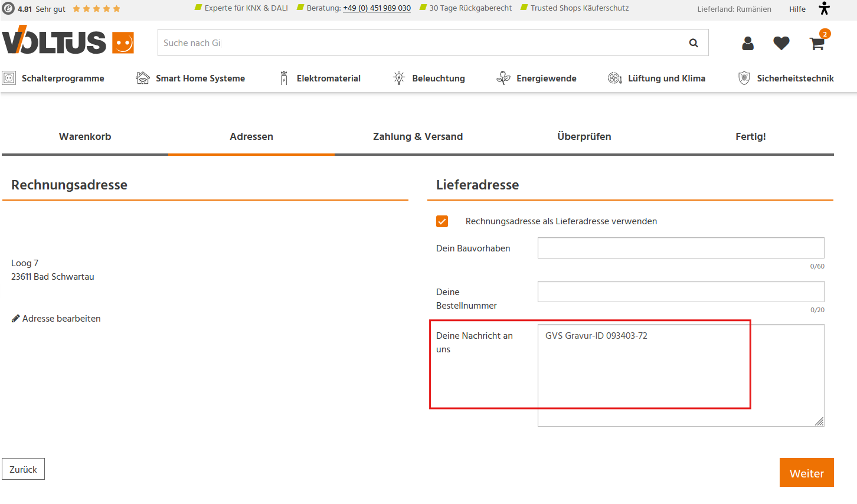857x504 pixels.
Task: Grab the message textarea resize handle
Action: point(819,421)
